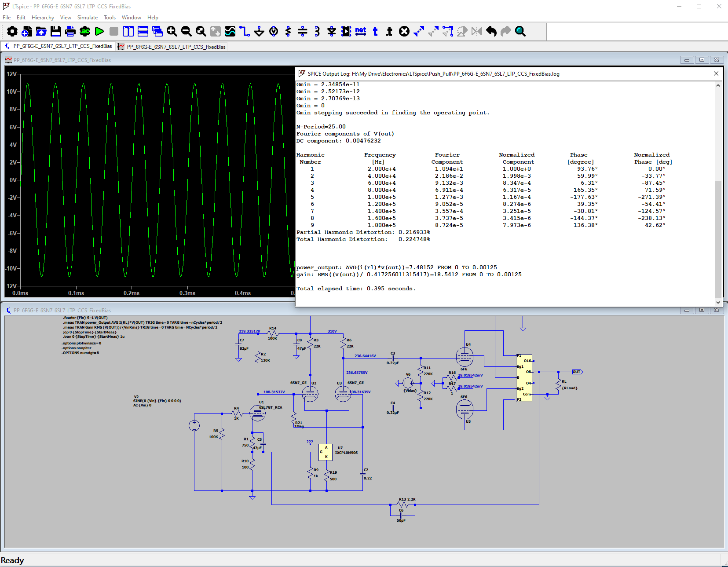The width and height of the screenshot is (728, 567).
Task: Select the SPICE directive tool
Action: click(x=389, y=31)
